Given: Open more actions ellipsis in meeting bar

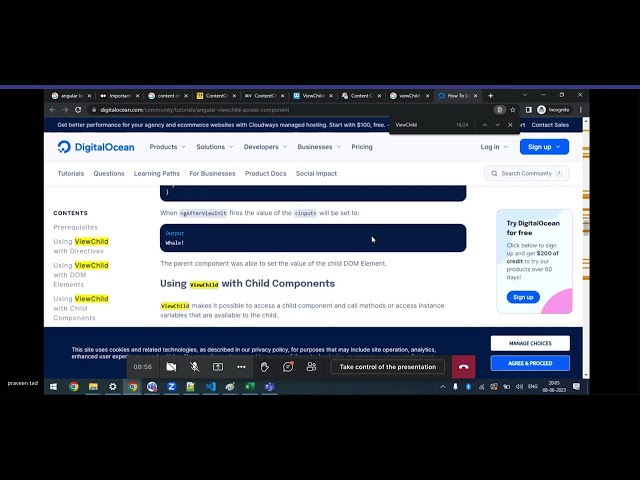Looking at the screenshot, I should pos(241,367).
